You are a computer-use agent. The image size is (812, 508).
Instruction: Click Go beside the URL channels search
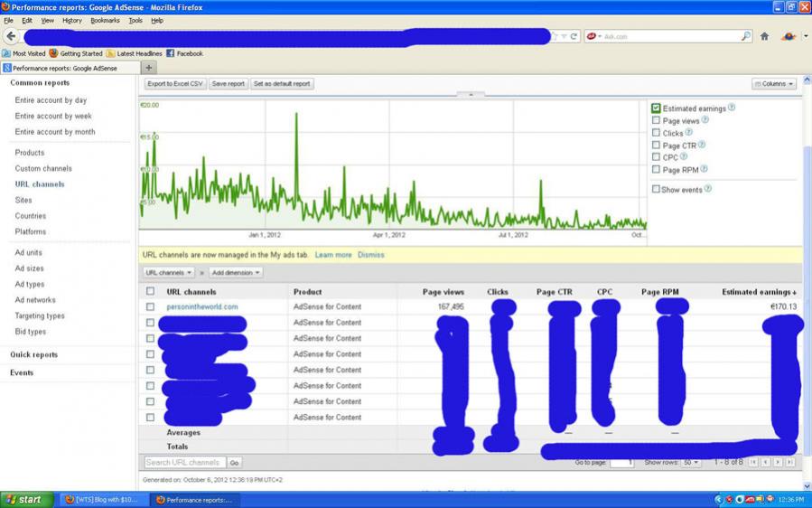coord(234,463)
